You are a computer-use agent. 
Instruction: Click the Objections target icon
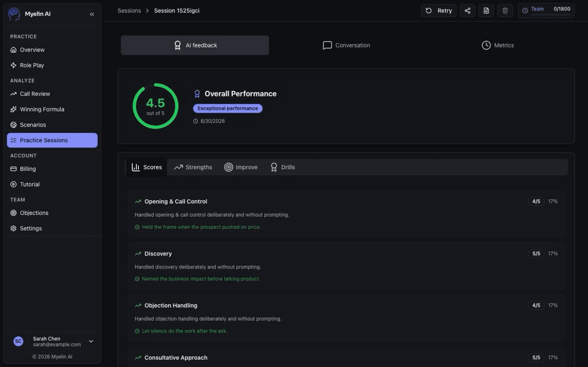(x=13, y=213)
